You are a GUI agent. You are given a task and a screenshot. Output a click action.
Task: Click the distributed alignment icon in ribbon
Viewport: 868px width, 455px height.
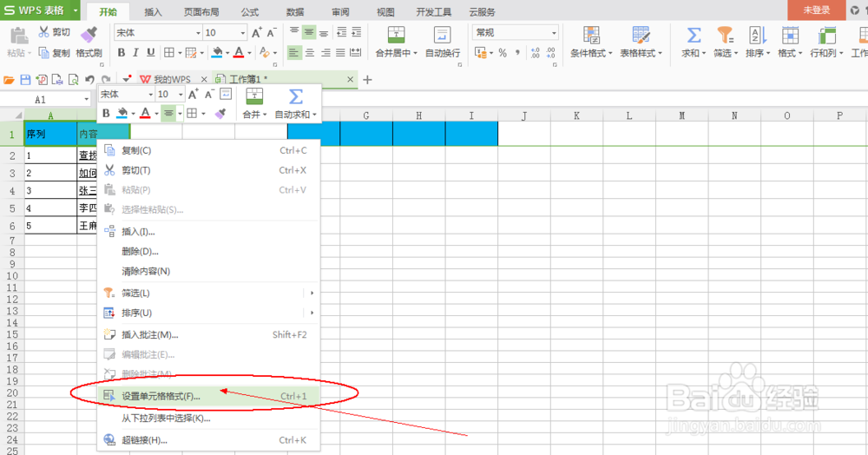[x=356, y=53]
